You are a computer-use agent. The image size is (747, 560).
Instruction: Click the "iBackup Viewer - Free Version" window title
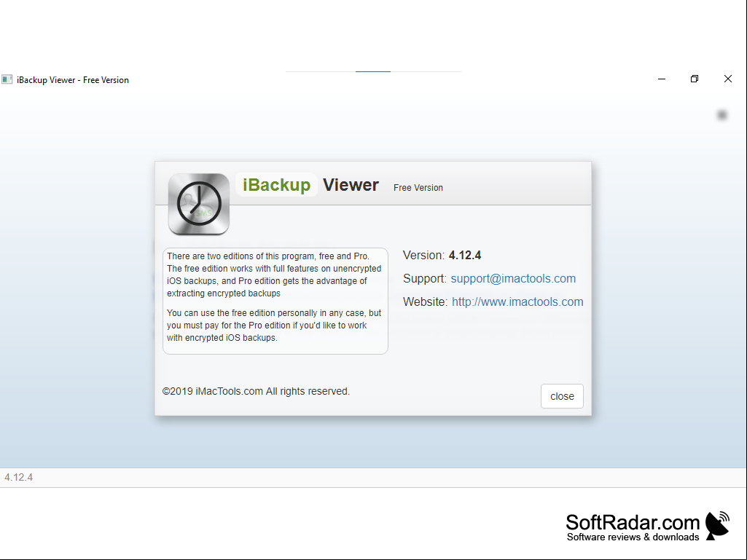coord(73,80)
